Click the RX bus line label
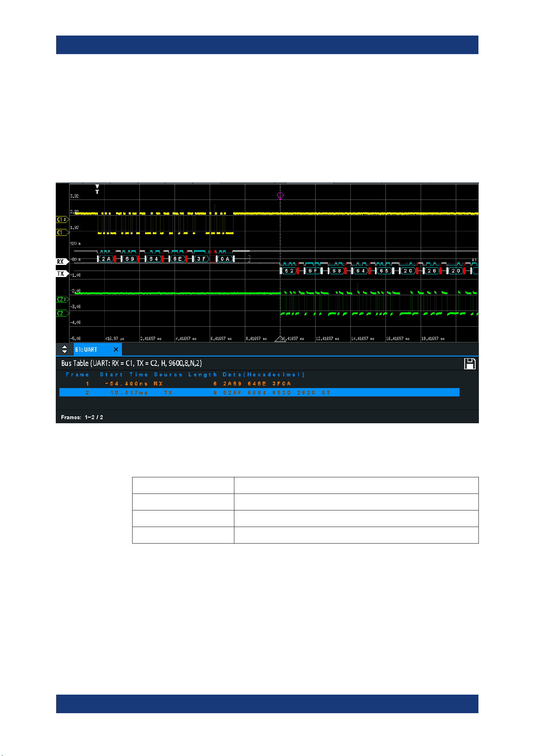This screenshot has width=535, height=756. point(62,262)
